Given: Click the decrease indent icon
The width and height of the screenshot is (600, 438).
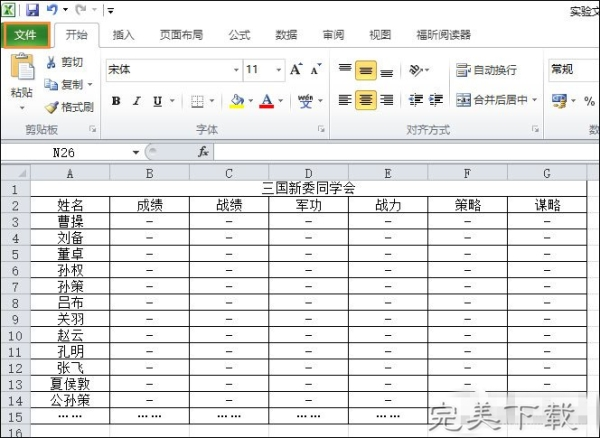Looking at the screenshot, I should (x=415, y=100).
